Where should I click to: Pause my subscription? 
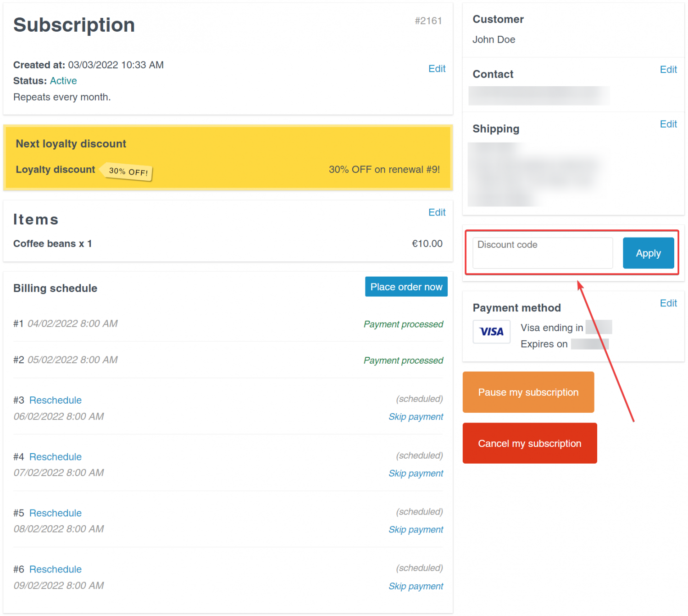click(x=528, y=392)
